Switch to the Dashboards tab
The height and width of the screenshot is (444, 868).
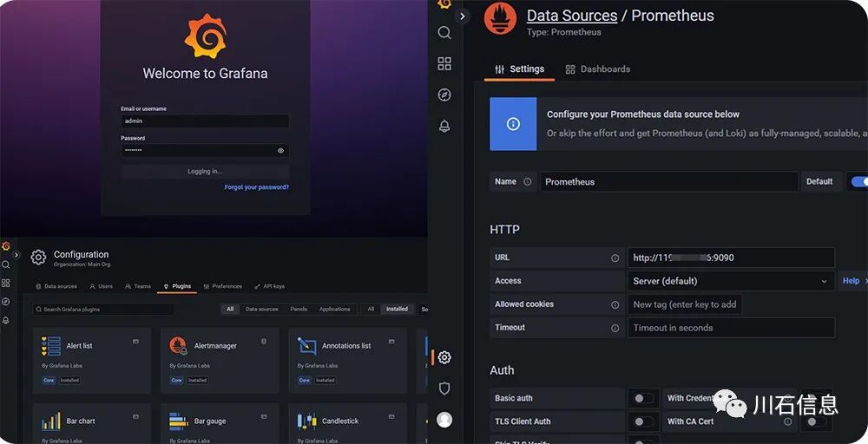click(598, 69)
